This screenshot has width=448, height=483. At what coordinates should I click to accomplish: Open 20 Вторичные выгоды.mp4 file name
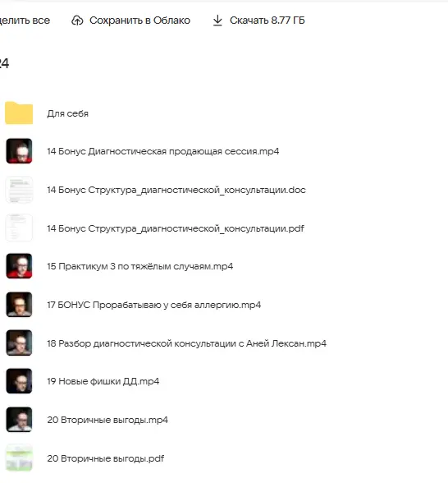107,421
